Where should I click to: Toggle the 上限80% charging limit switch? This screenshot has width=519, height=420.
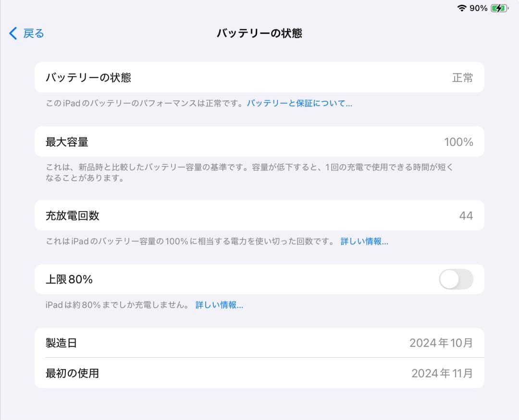[x=456, y=279]
